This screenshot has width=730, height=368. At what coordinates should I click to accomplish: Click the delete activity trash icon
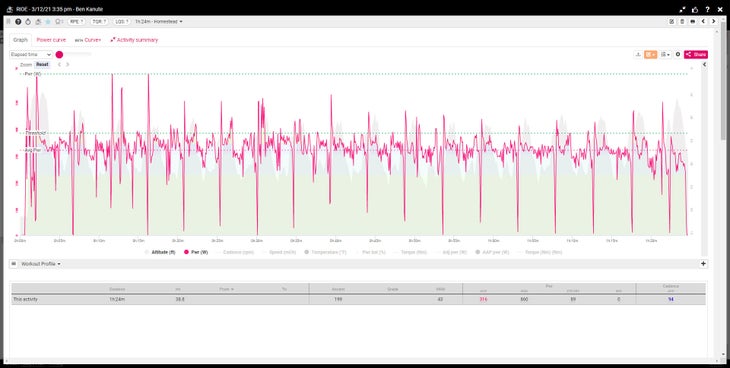point(682,21)
